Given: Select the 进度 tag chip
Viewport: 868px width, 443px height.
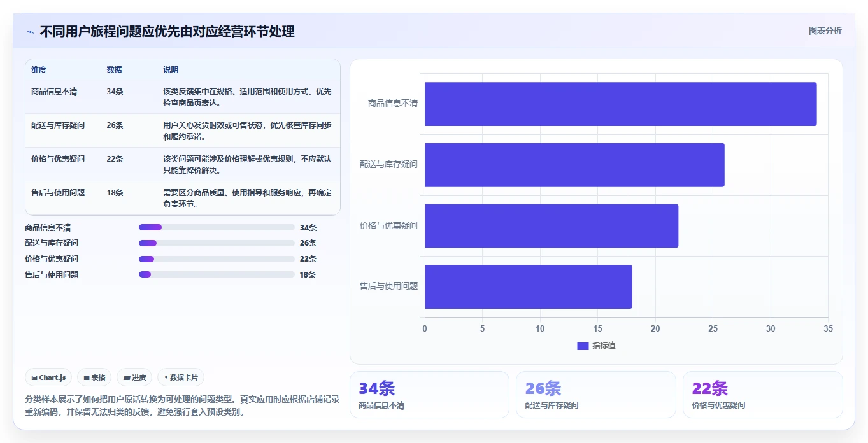Looking at the screenshot, I should point(134,377).
